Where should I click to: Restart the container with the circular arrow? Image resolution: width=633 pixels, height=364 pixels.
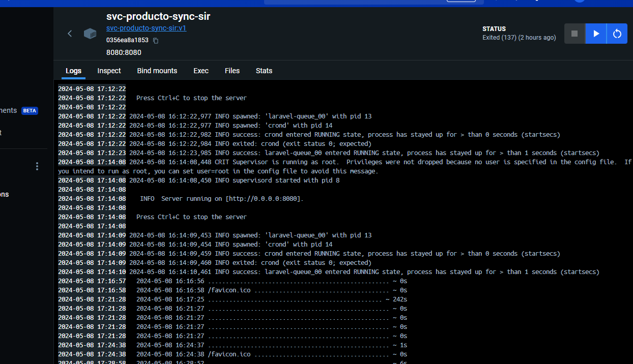pos(617,34)
